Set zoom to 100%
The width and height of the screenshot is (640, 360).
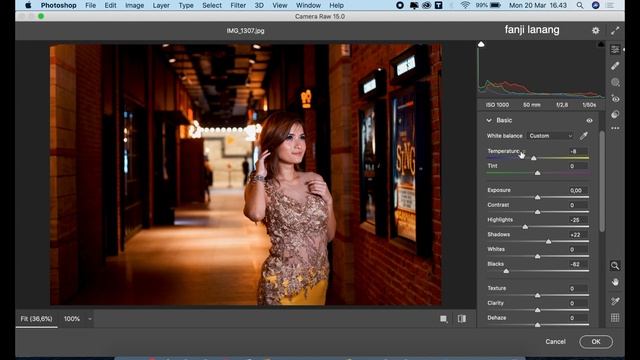click(72, 319)
